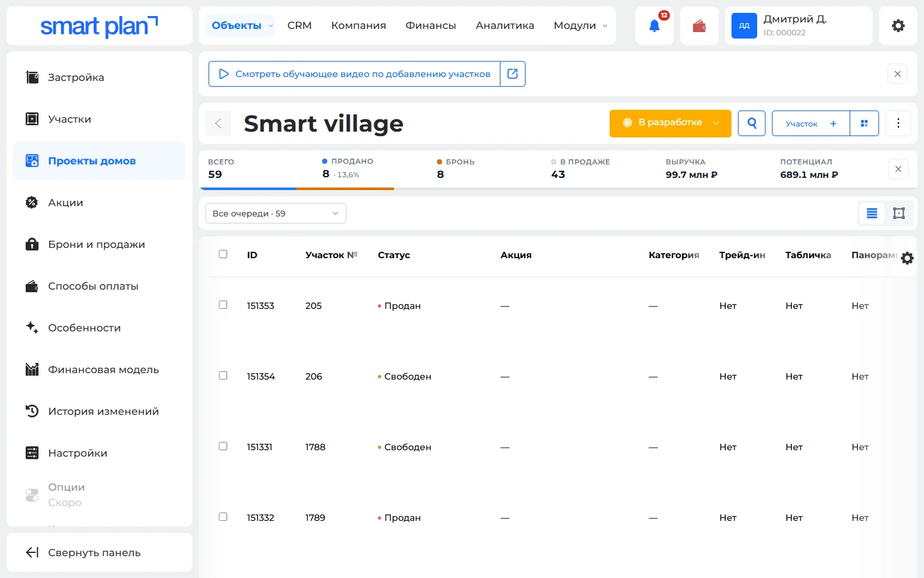Open Застройка in the sidebar
This screenshot has height=578, width=924.
(x=99, y=77)
